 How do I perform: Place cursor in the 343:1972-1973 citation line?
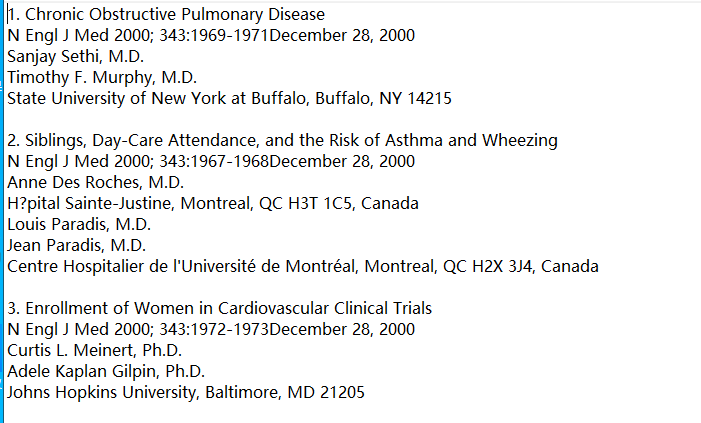pyautogui.click(x=210, y=329)
